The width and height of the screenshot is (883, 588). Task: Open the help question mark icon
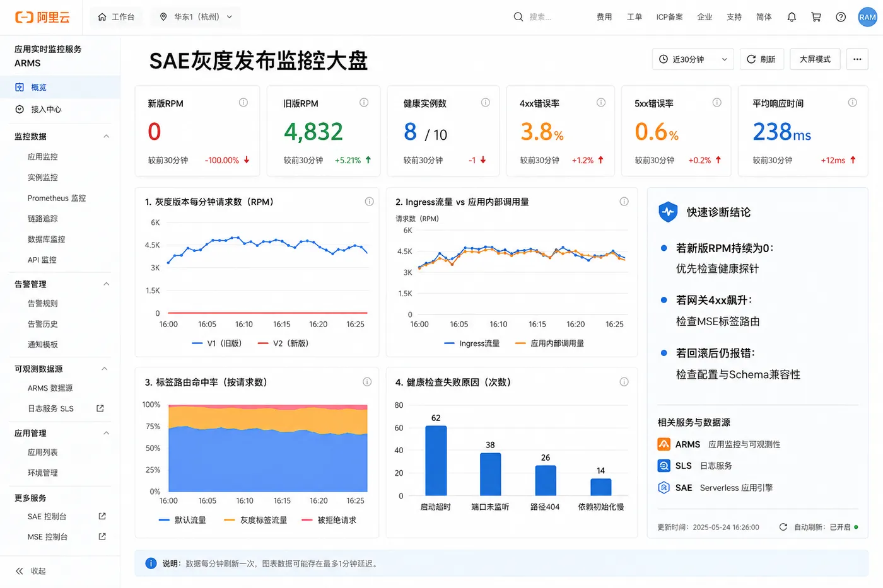(841, 17)
